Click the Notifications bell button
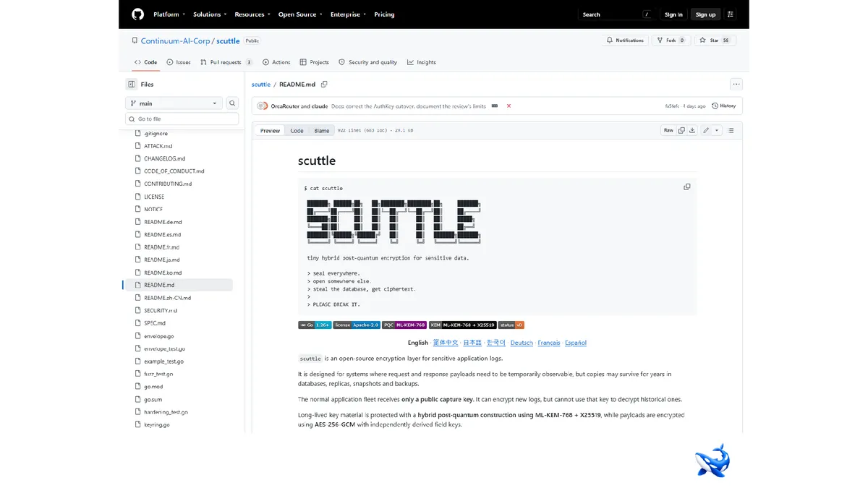 click(625, 40)
